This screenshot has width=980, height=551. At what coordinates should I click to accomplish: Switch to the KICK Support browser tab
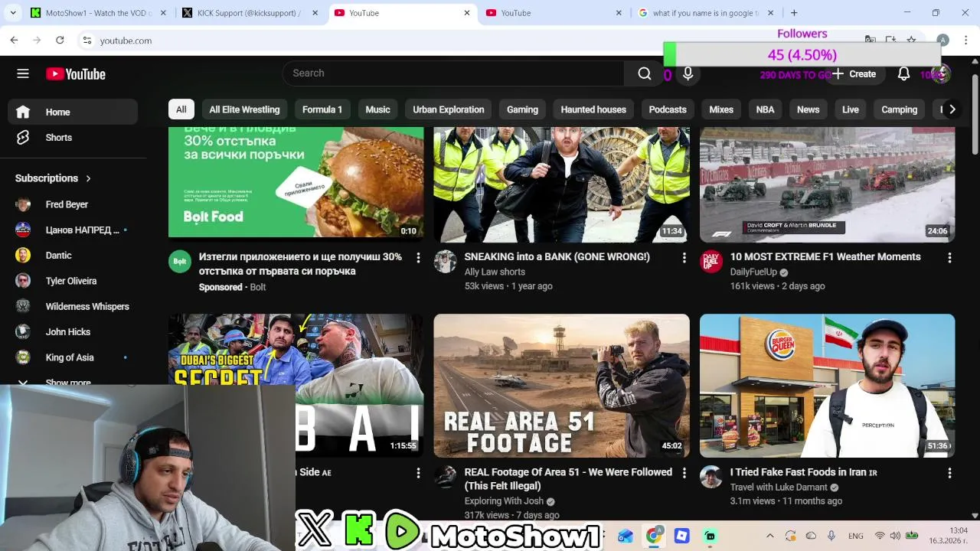[x=249, y=13]
